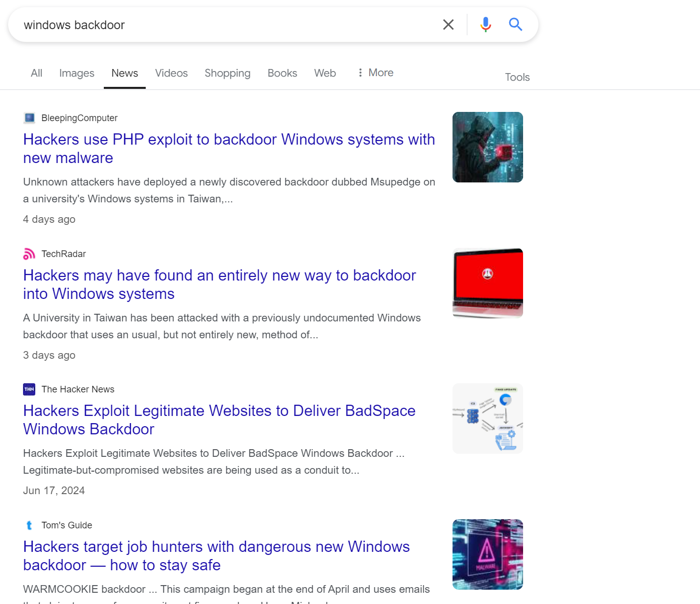Open the Books tab

pyautogui.click(x=282, y=73)
